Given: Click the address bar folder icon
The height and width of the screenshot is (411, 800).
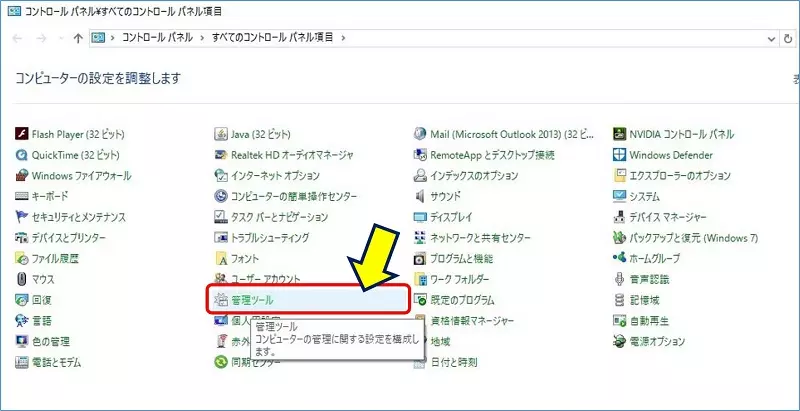Looking at the screenshot, I should pos(98,38).
